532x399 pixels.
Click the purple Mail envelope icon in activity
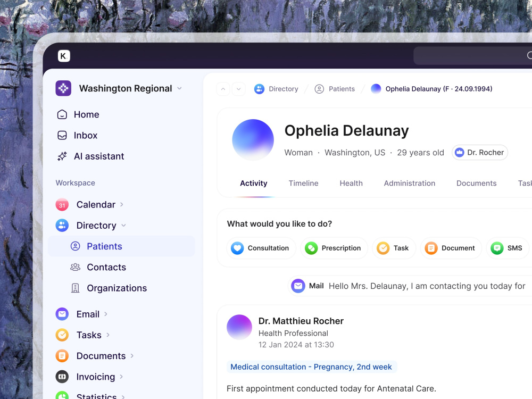click(298, 286)
